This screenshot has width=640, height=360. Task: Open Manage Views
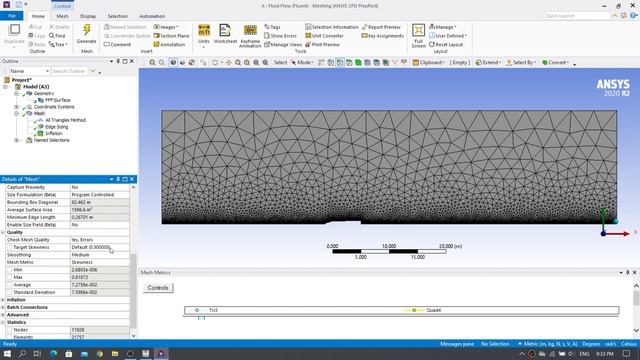(283, 44)
